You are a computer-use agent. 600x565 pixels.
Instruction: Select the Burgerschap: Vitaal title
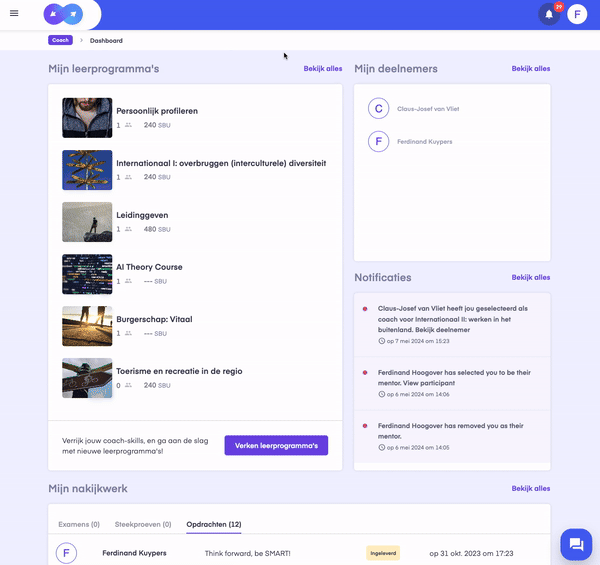point(154,319)
